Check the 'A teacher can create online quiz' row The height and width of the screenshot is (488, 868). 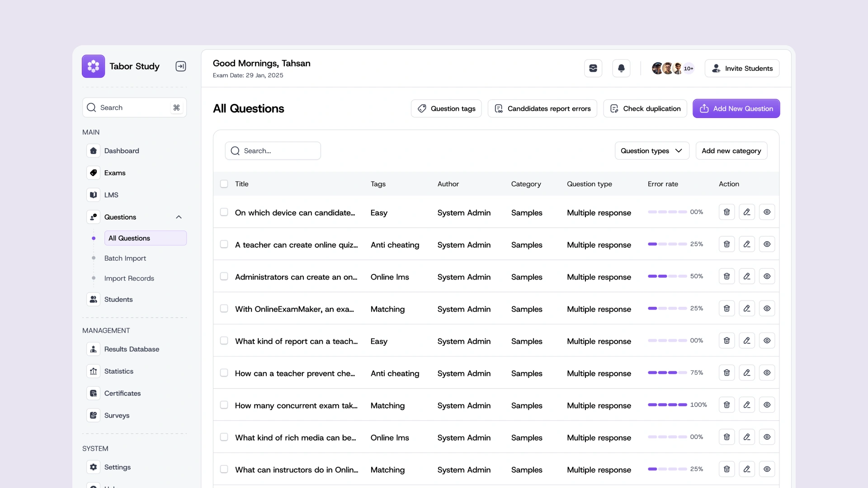click(224, 244)
